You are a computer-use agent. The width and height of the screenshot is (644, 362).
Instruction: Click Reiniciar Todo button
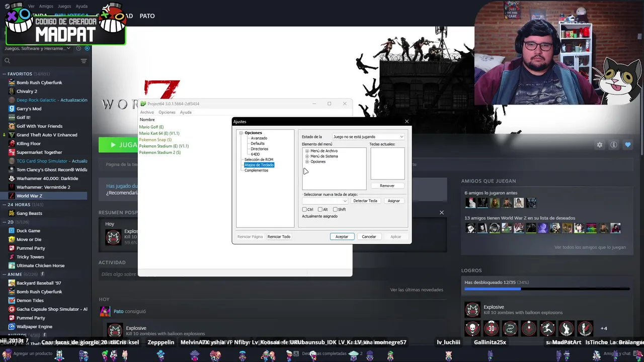click(x=279, y=237)
